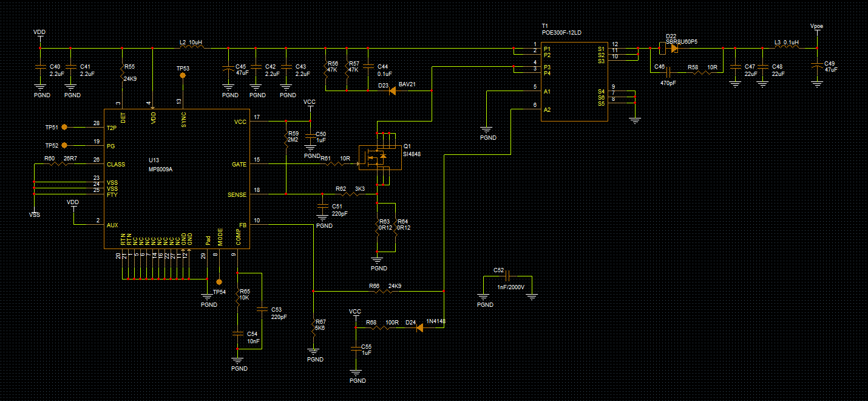Select the C55 1uF capacitor symbol
This screenshot has height=401, width=868.
point(356,349)
